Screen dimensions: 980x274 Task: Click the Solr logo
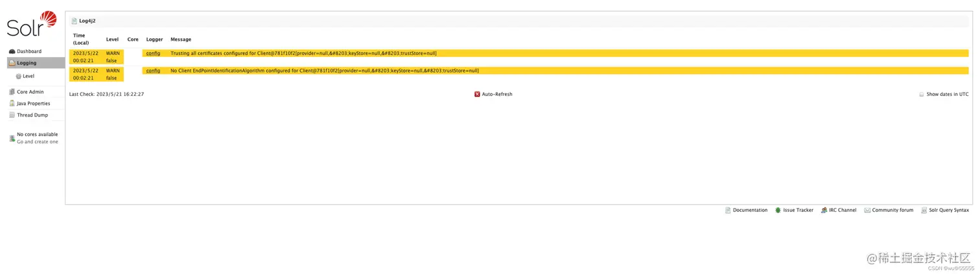coord(32,24)
